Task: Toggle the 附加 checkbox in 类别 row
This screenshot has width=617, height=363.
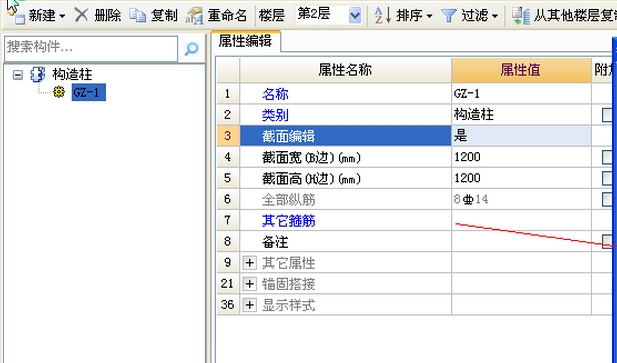Action: point(608,115)
